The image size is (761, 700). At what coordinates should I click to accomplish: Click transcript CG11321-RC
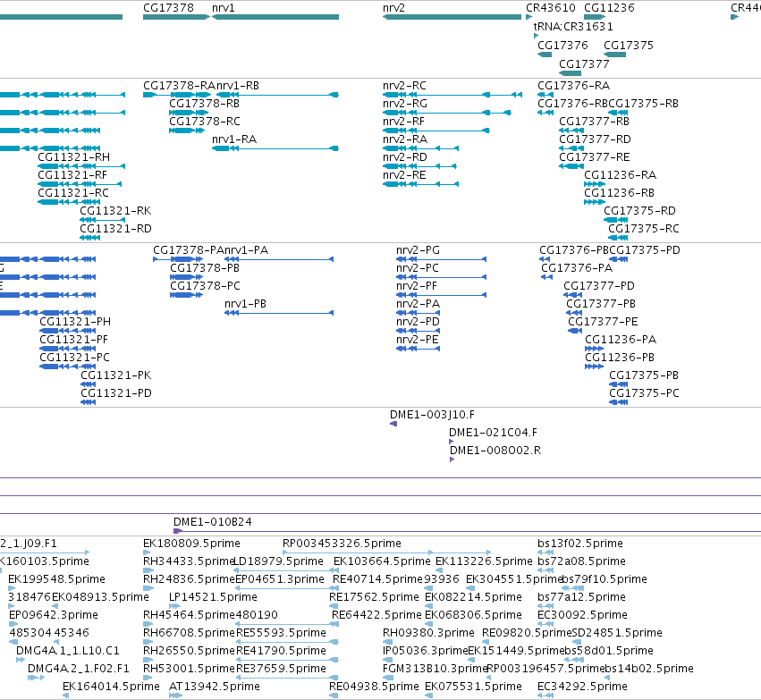69,202
